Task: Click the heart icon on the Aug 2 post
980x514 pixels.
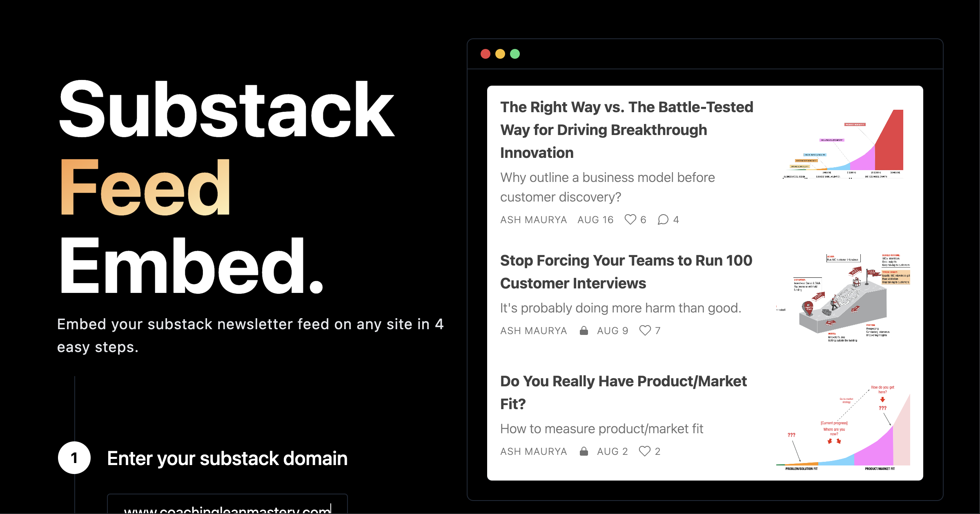Action: tap(645, 451)
